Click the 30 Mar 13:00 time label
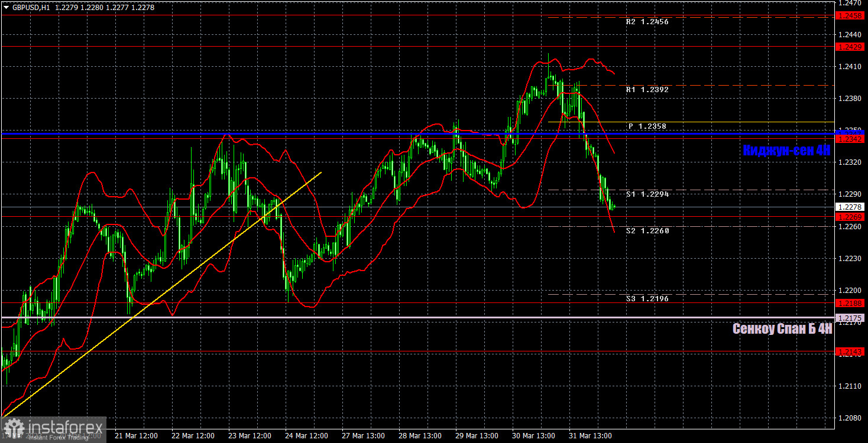Image resolution: width=868 pixels, height=443 pixels. pyautogui.click(x=534, y=435)
